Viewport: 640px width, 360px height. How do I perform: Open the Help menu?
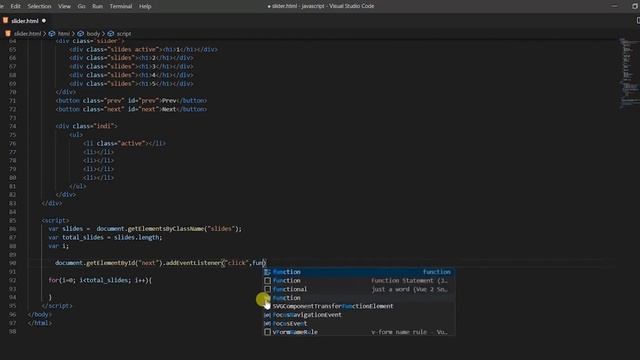pyautogui.click(x=145, y=6)
